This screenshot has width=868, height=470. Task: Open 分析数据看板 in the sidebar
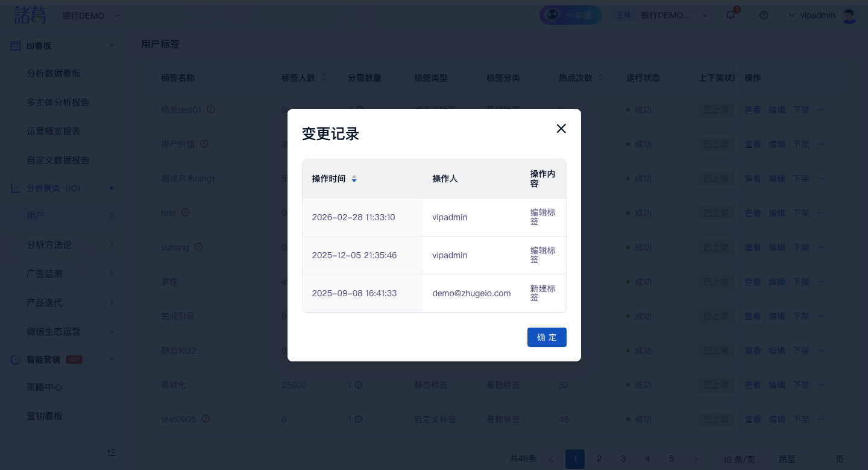point(54,74)
